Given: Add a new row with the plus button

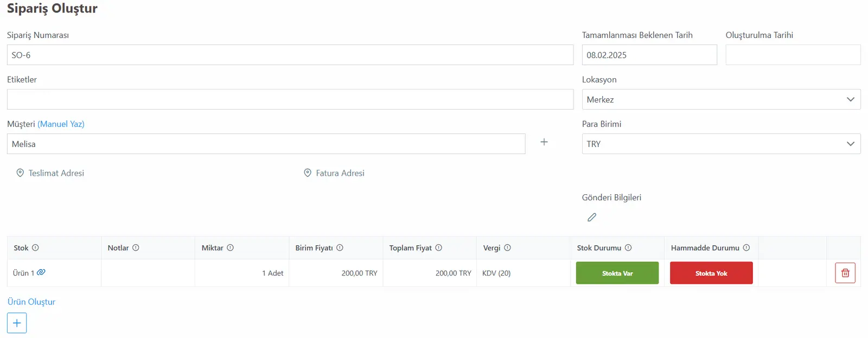Looking at the screenshot, I should [x=17, y=323].
